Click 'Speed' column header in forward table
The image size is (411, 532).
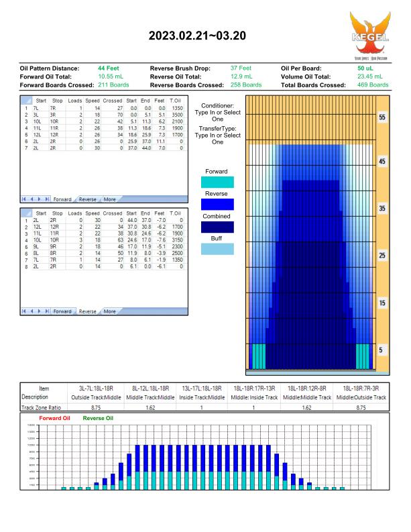click(93, 101)
